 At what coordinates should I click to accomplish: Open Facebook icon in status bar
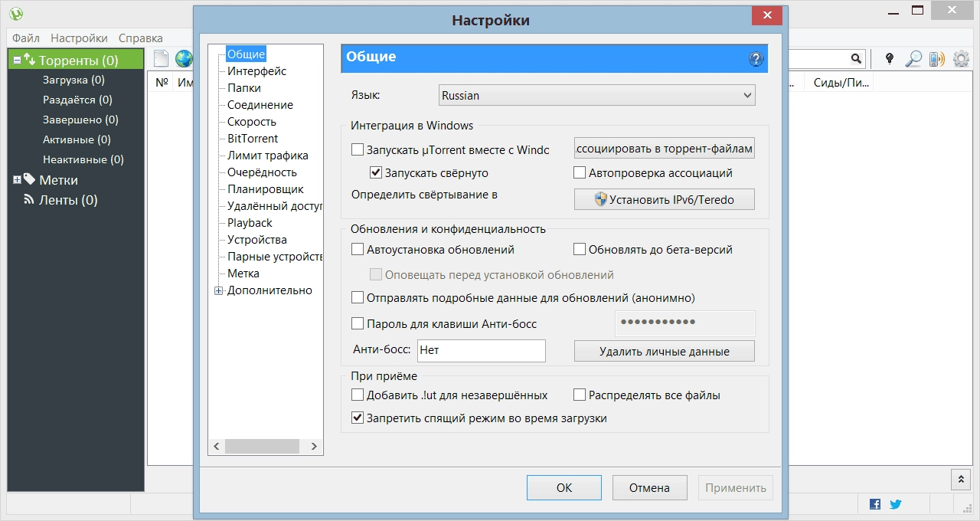pos(874,504)
